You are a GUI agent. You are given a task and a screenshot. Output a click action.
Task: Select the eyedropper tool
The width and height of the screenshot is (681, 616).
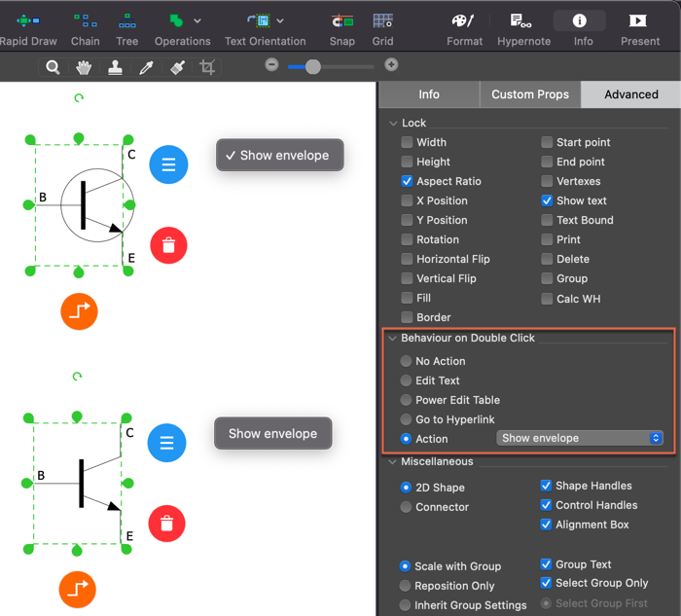tap(146, 67)
